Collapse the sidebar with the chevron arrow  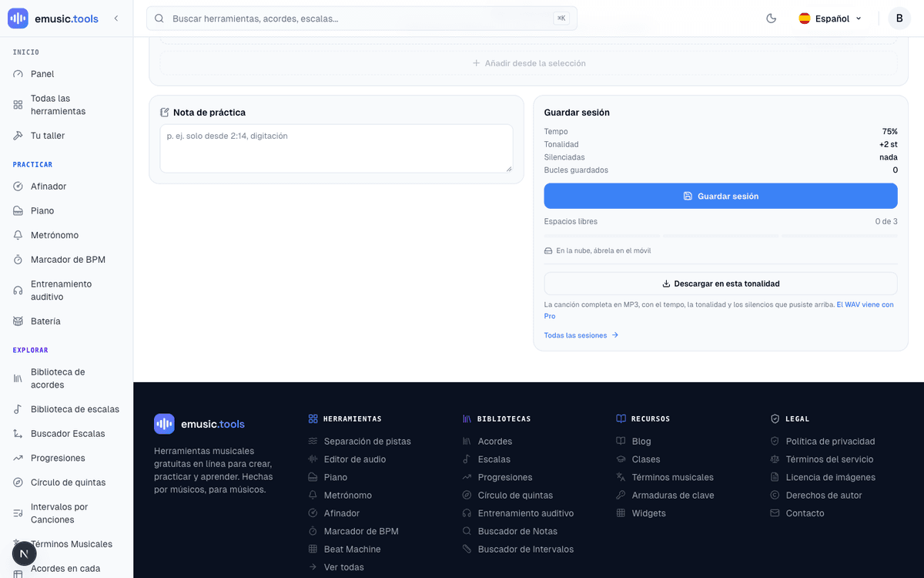coord(116,18)
